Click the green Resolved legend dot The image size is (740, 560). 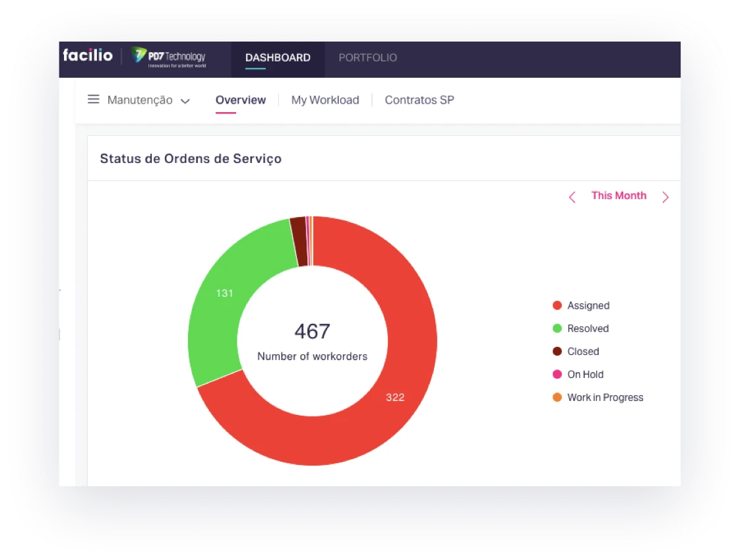click(556, 328)
